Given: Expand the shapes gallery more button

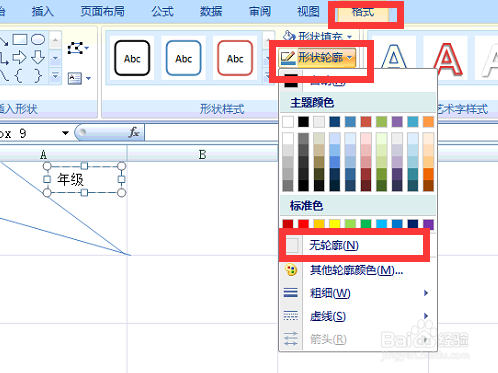Looking at the screenshot, I should click(55, 77).
